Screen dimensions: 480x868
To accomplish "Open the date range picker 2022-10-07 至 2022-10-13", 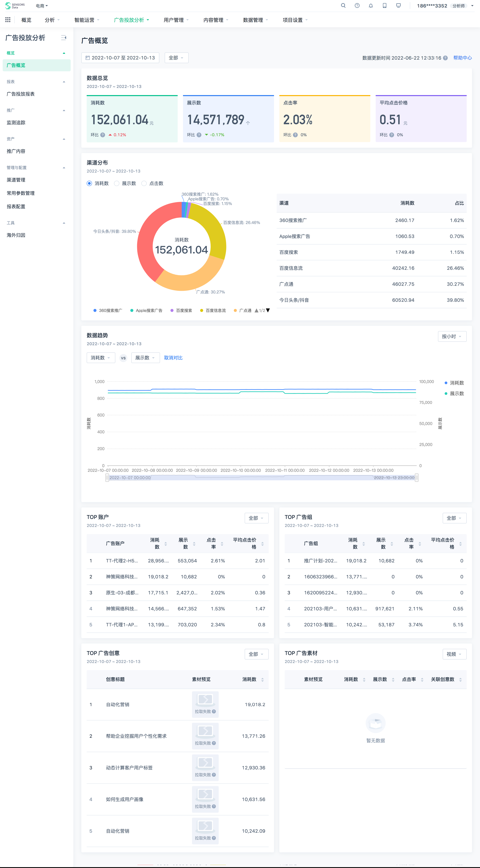I will coord(120,58).
